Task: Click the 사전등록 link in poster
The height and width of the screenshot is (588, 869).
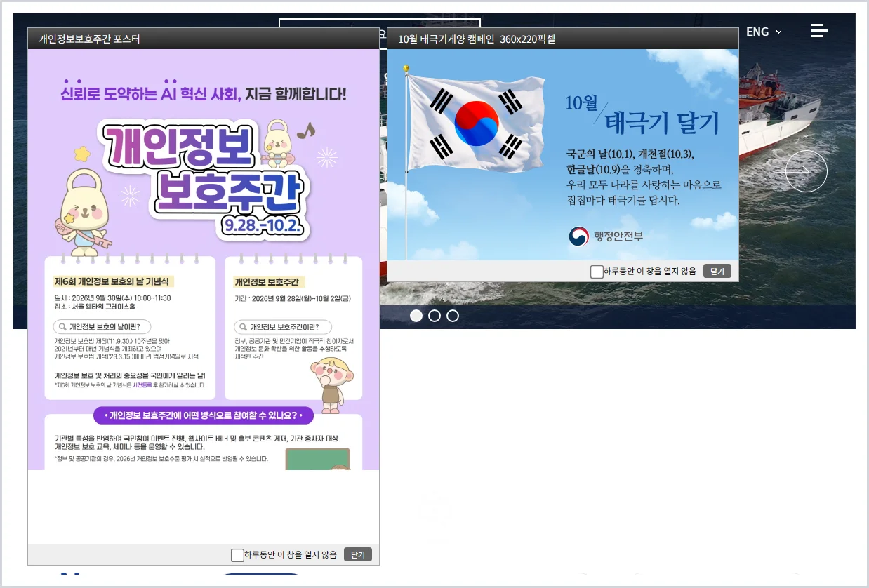Action: tap(142, 385)
